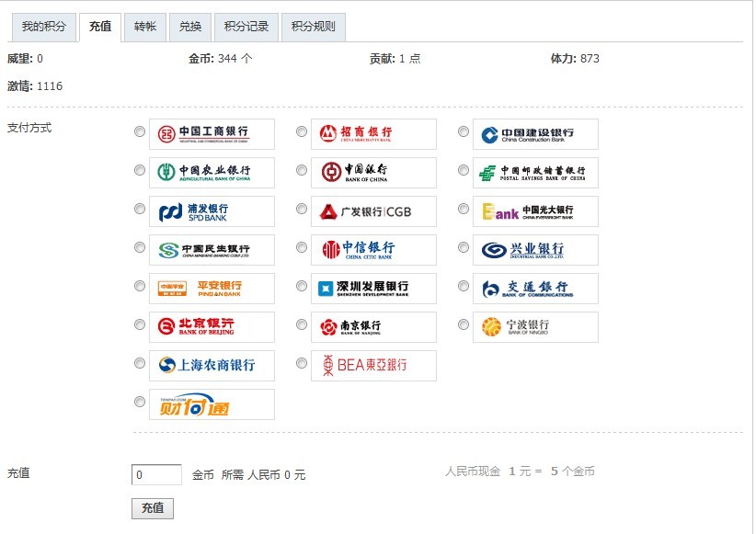Pick the BEA 東亞銀行 radio button

(x=302, y=363)
